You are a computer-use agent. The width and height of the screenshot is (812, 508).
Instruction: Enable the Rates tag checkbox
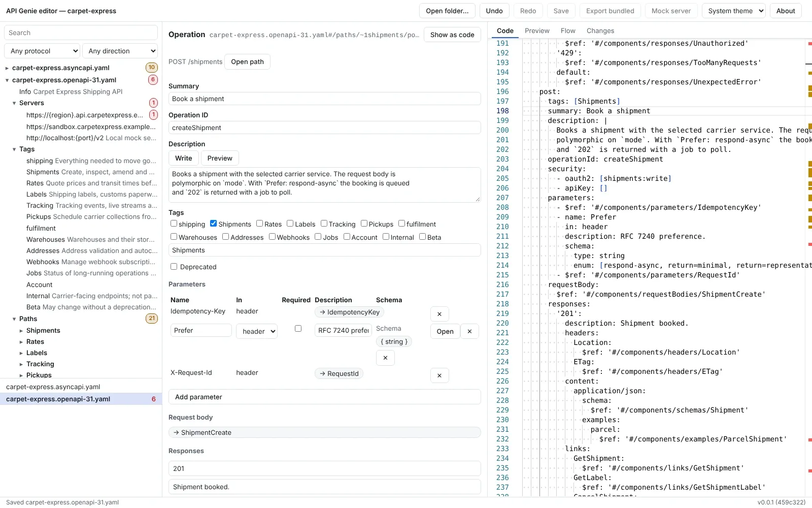click(259, 223)
